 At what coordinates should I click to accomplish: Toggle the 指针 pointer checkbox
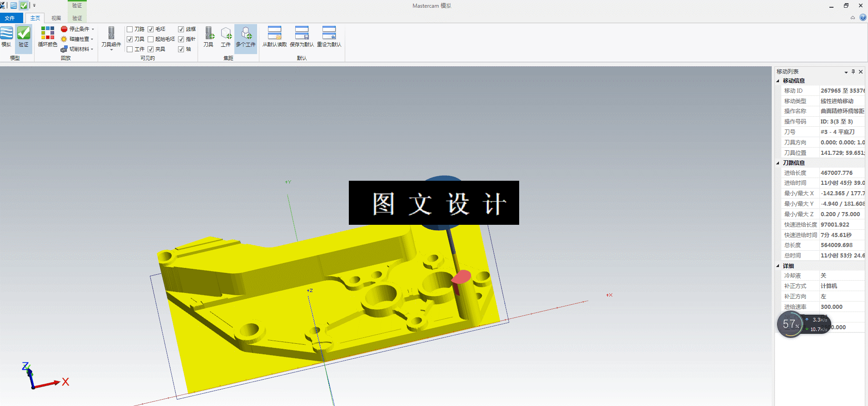181,39
